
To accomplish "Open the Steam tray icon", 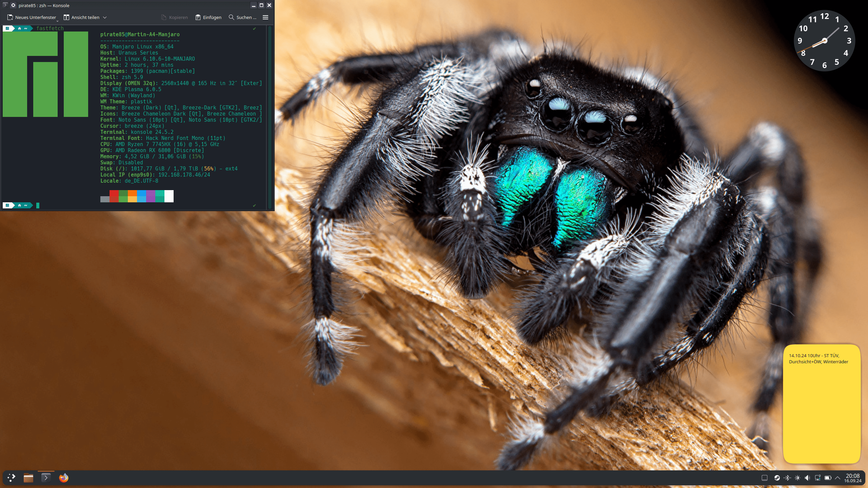I will pyautogui.click(x=777, y=478).
